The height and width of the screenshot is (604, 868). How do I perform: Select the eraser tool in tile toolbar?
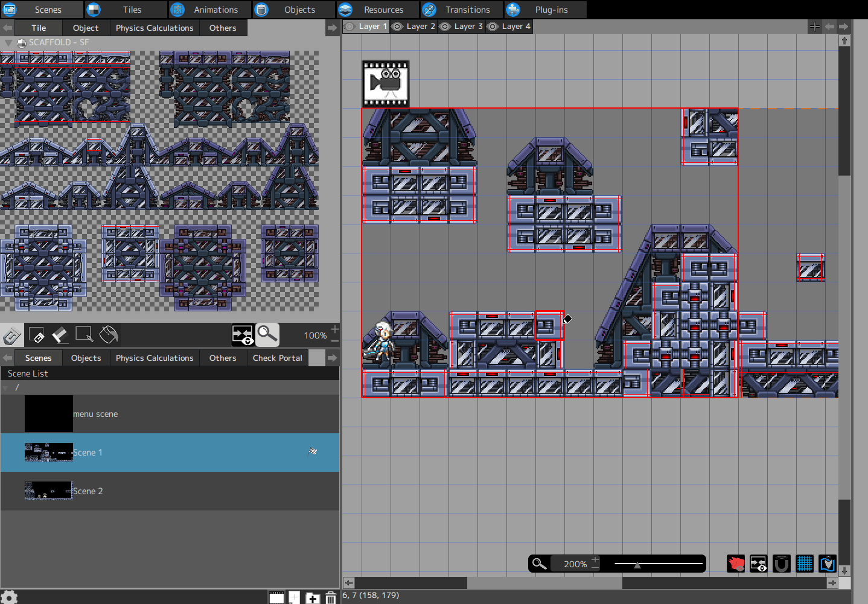pos(60,335)
